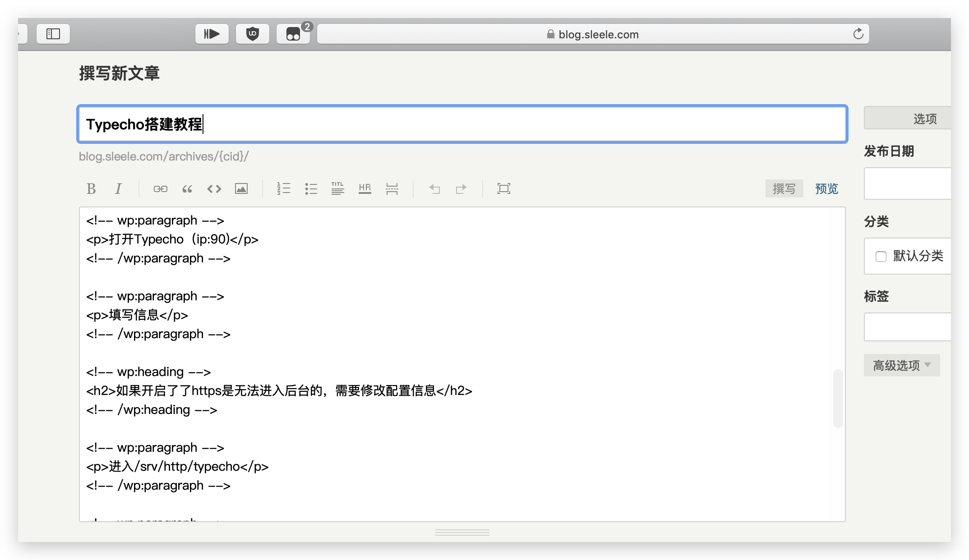Click the 撰写新文章 page heading

point(120,73)
